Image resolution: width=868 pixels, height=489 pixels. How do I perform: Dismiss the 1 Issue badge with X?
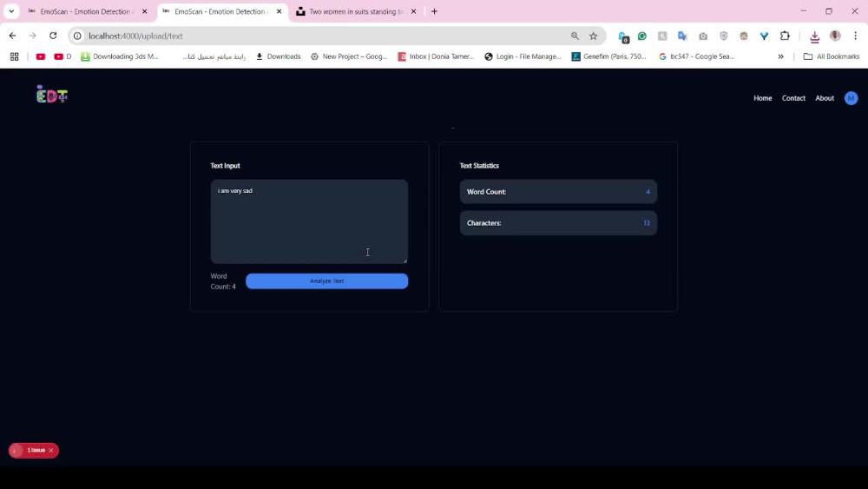tap(51, 450)
